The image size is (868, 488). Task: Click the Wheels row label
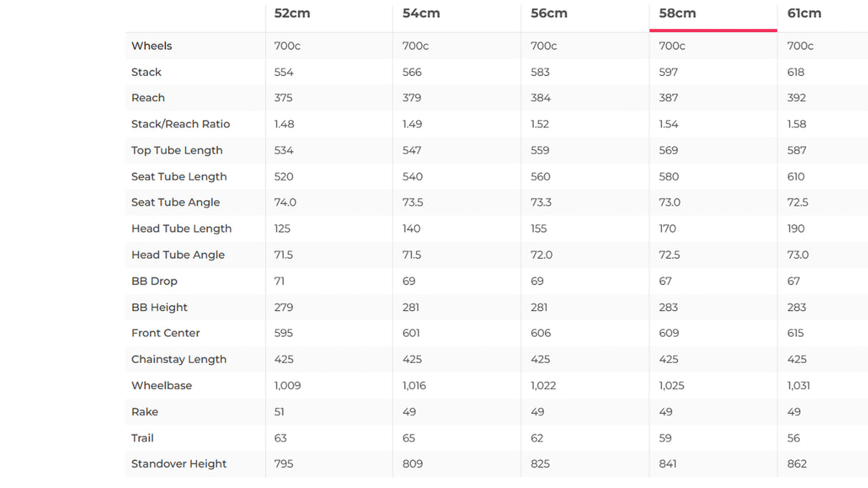coord(152,46)
